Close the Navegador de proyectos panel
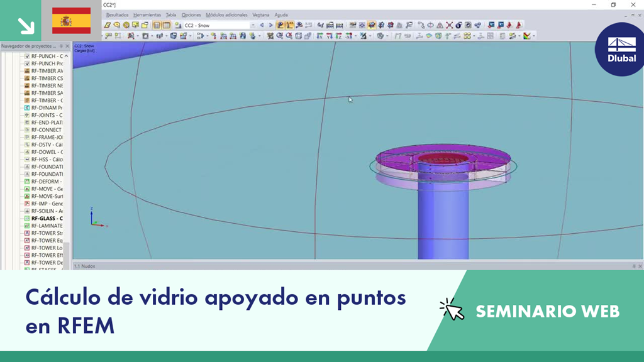Viewport: 644px width, 362px height. click(67, 46)
